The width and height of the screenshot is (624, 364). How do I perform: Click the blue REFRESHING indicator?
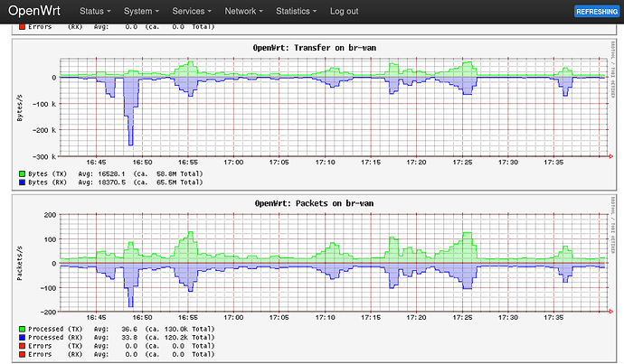point(596,12)
